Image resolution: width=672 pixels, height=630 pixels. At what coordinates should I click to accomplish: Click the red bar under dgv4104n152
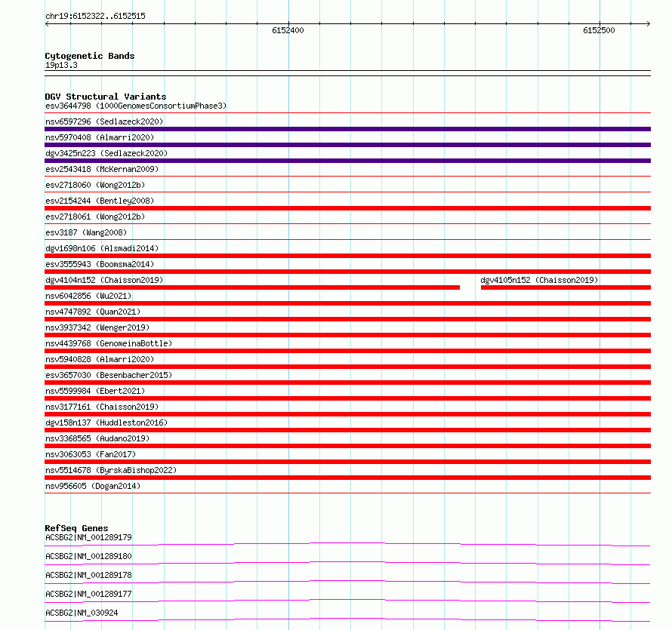(x=252, y=287)
